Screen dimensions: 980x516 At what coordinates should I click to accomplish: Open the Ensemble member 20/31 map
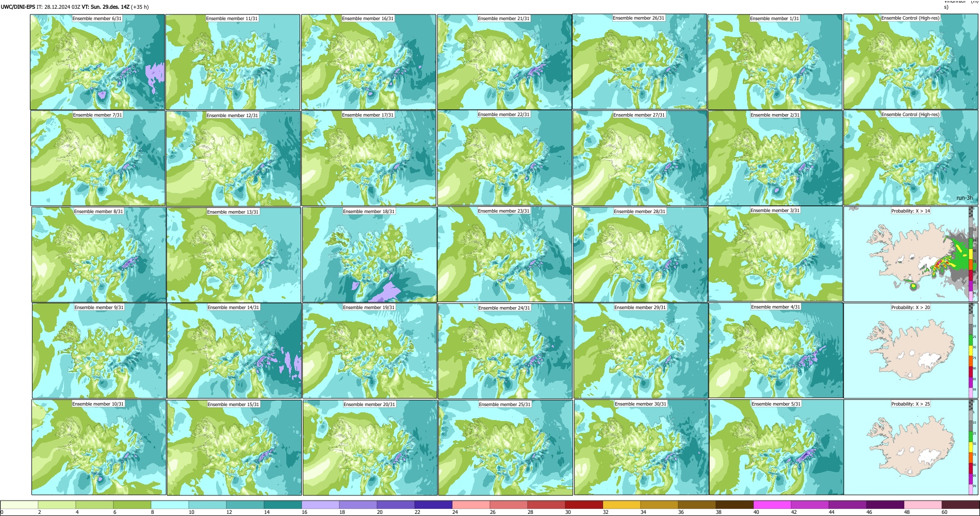click(x=370, y=448)
